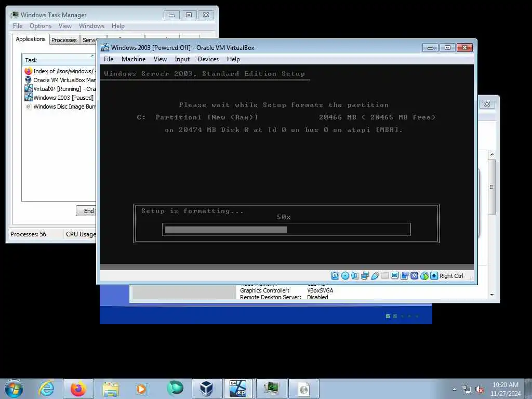Click the recording status icon in VirtualBox
Screen dimensions: 532x399
(404, 276)
